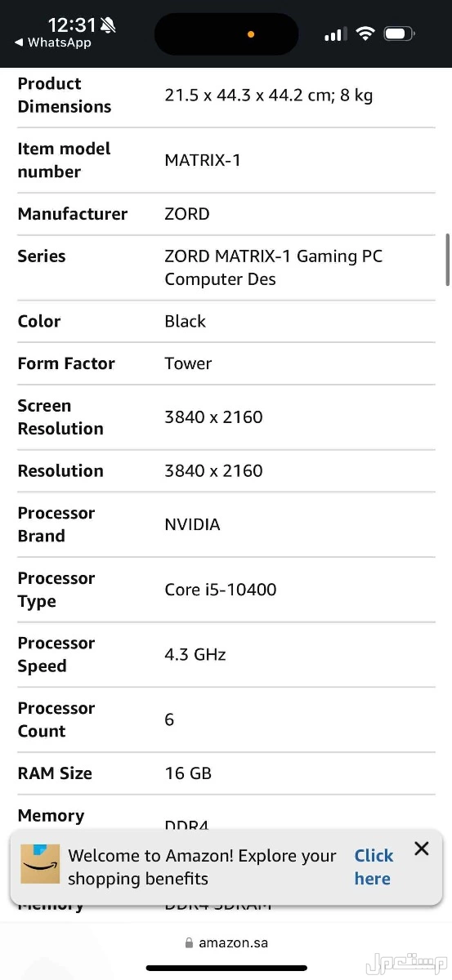
Task: Tap the 'Core i5-10400' processor type value
Action: pos(221,590)
